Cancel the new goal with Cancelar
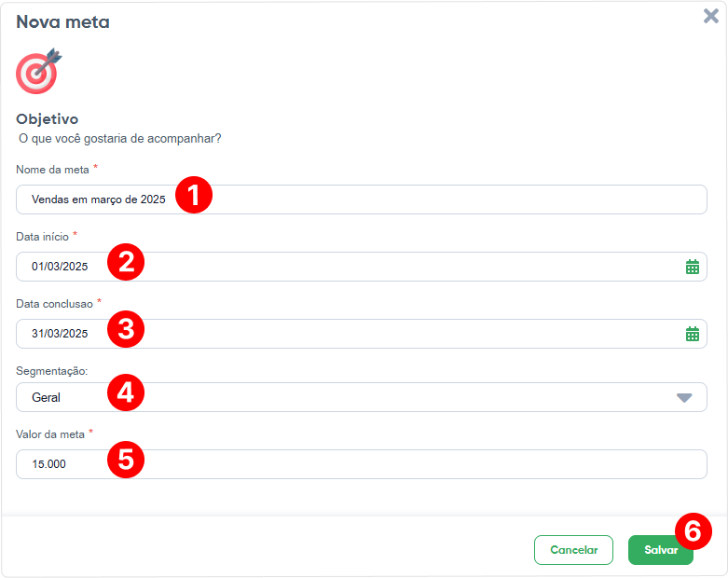The image size is (728, 578). click(x=573, y=550)
